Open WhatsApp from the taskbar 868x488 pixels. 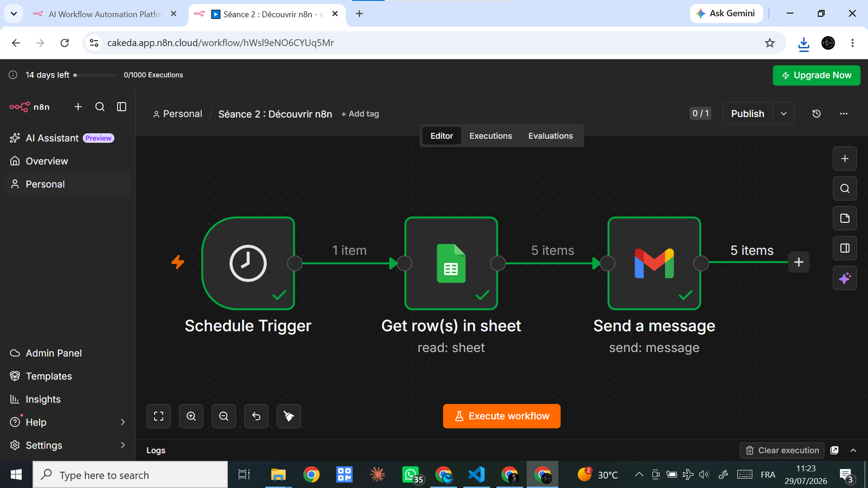(x=411, y=475)
